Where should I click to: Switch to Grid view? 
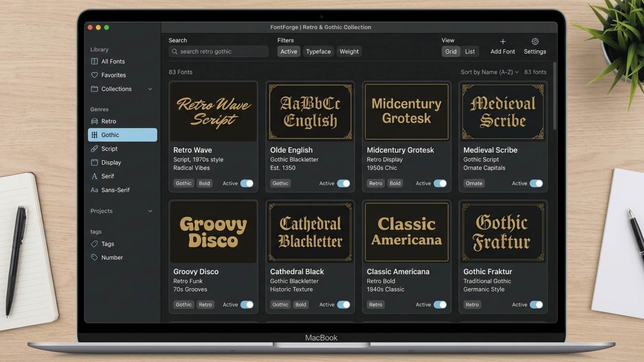coord(451,51)
